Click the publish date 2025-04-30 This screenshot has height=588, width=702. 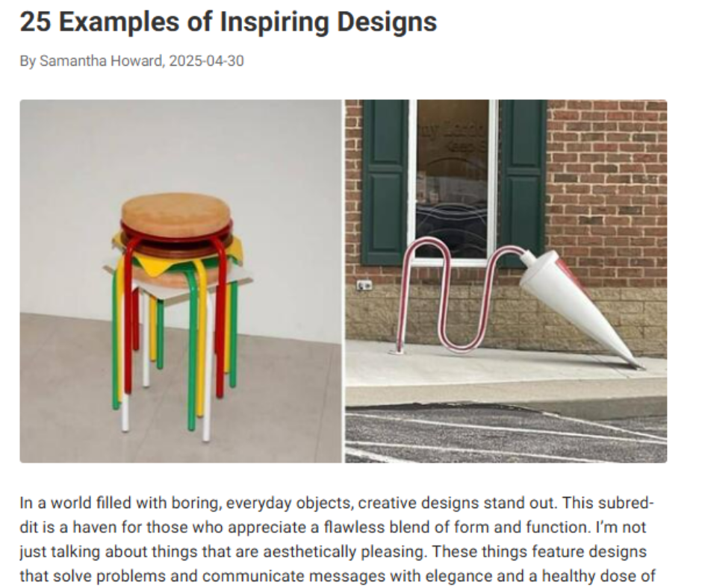(x=206, y=60)
